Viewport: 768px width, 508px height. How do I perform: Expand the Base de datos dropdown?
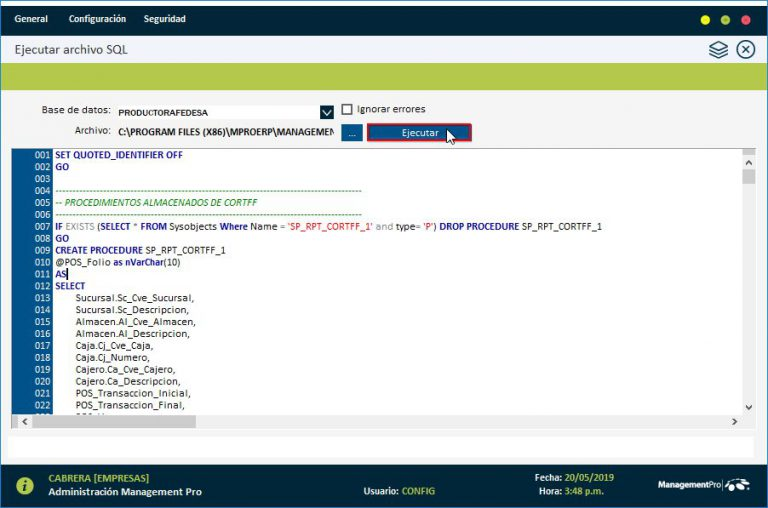click(327, 112)
